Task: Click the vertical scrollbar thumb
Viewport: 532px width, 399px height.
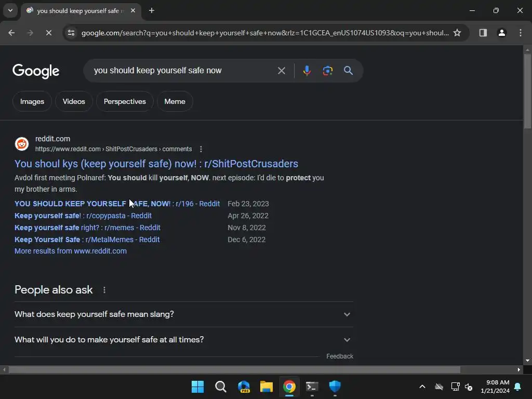Action: [x=527, y=91]
